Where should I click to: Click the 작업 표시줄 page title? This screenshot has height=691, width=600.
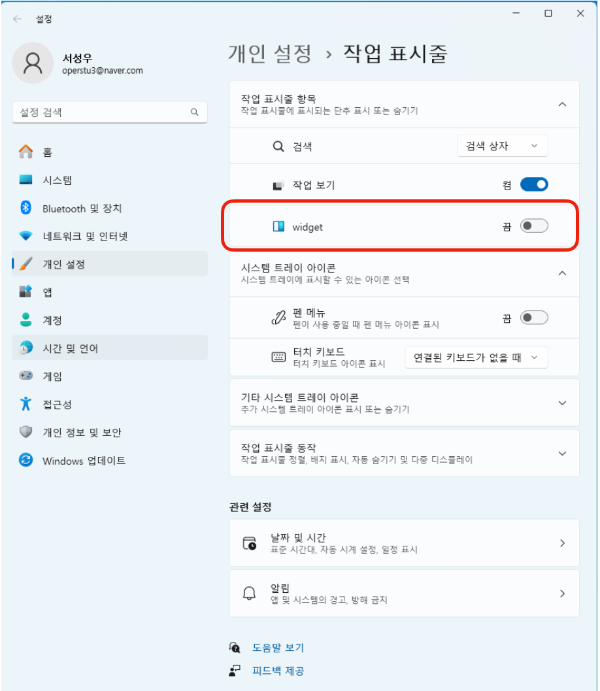click(395, 54)
